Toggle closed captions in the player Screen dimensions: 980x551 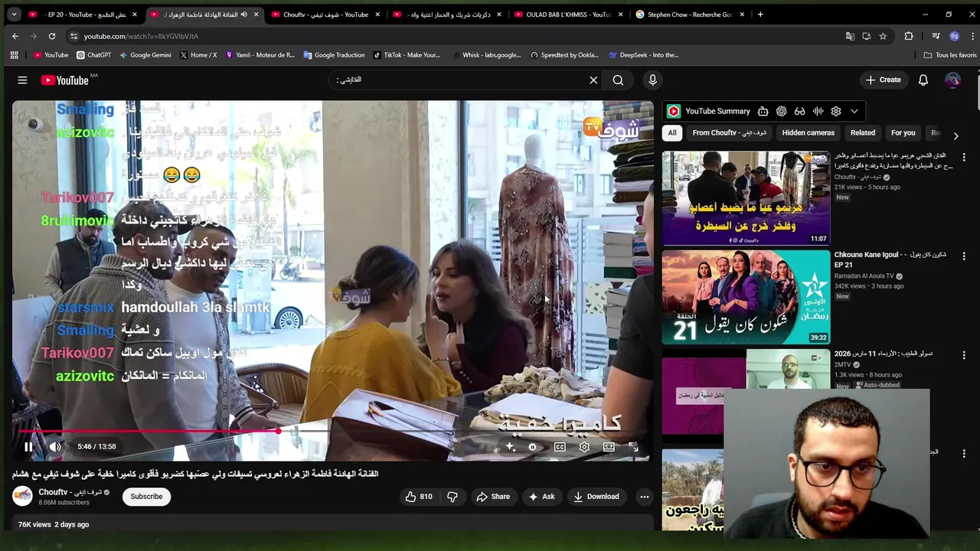[560, 447]
